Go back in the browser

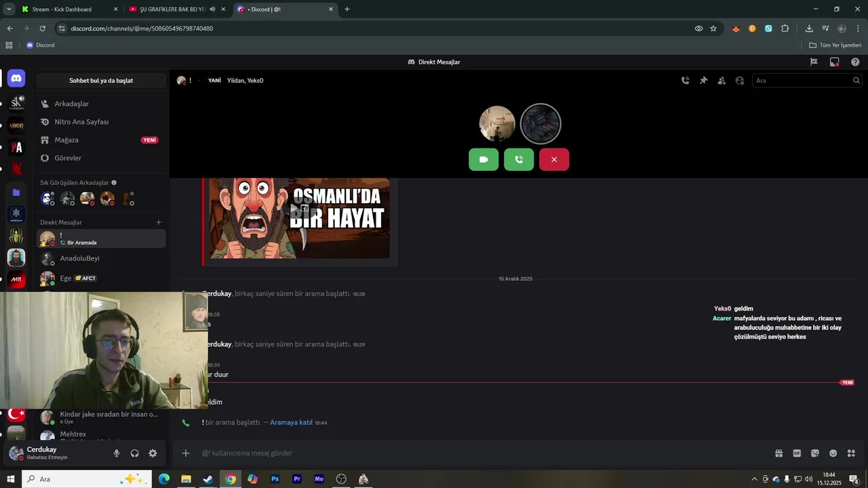[x=9, y=28]
